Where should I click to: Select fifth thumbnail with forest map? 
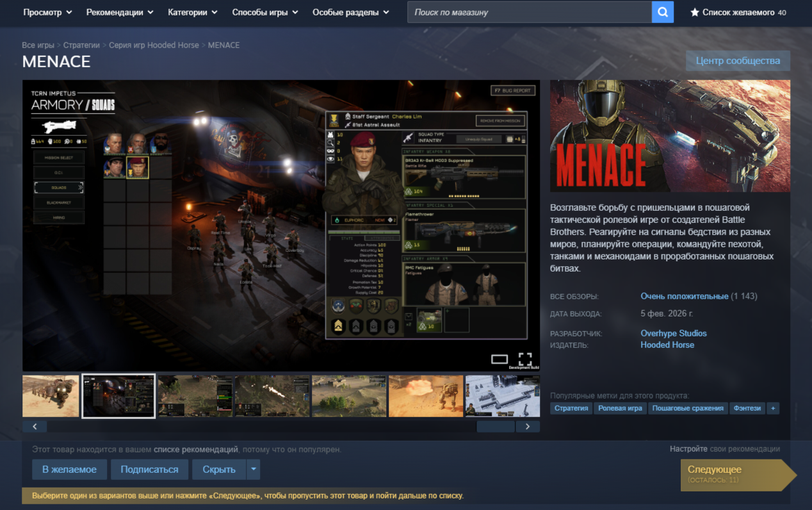pyautogui.click(x=349, y=396)
